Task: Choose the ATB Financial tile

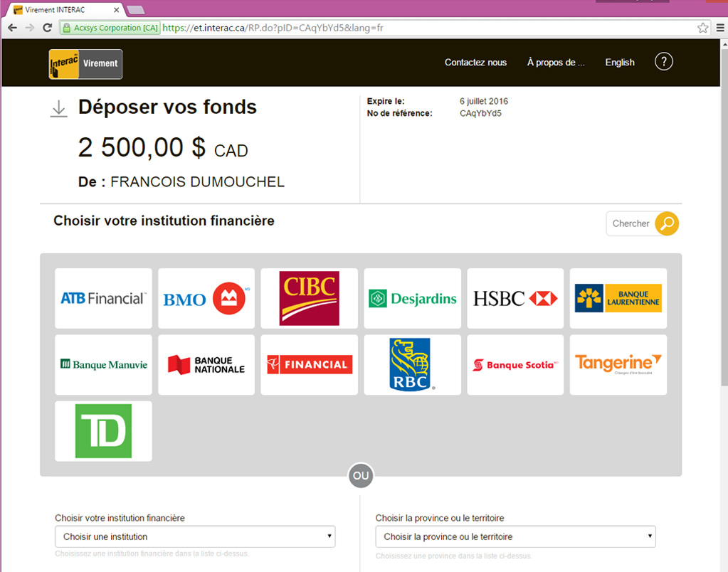Action: click(x=103, y=298)
